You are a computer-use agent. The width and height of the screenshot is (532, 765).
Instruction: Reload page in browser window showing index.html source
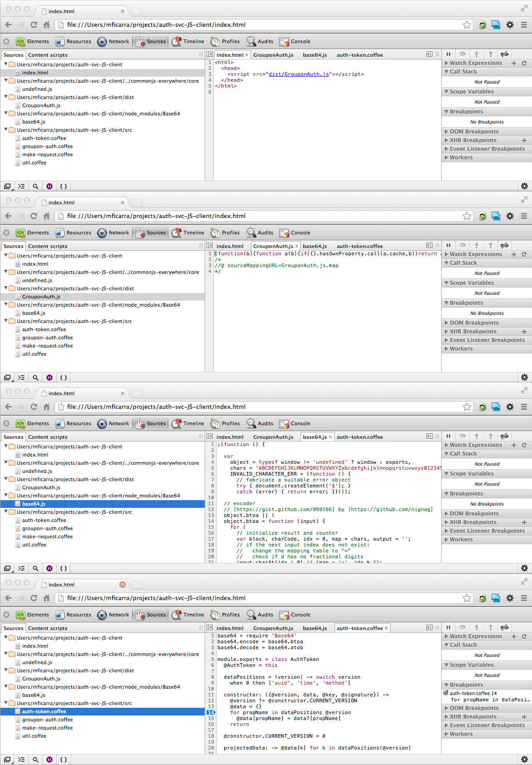coord(34,25)
